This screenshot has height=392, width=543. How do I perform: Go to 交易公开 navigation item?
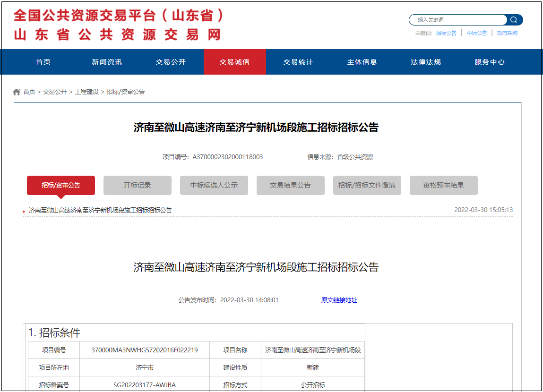[x=171, y=62]
